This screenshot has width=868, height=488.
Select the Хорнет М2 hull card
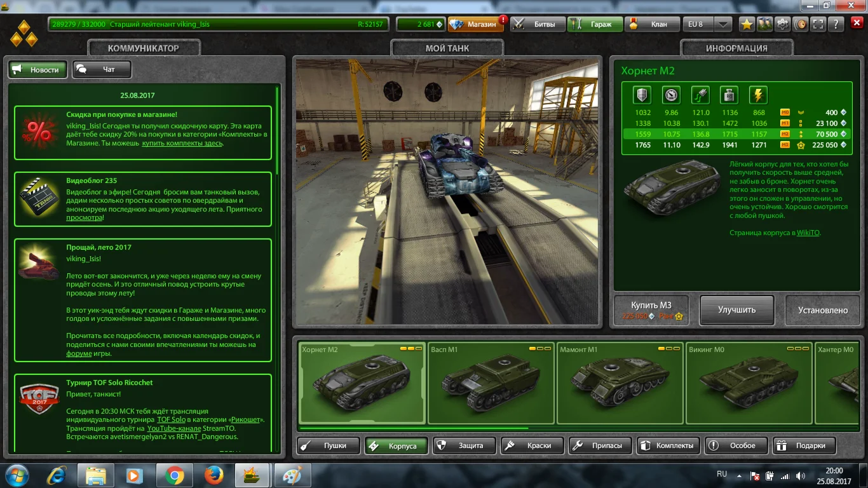[362, 383]
